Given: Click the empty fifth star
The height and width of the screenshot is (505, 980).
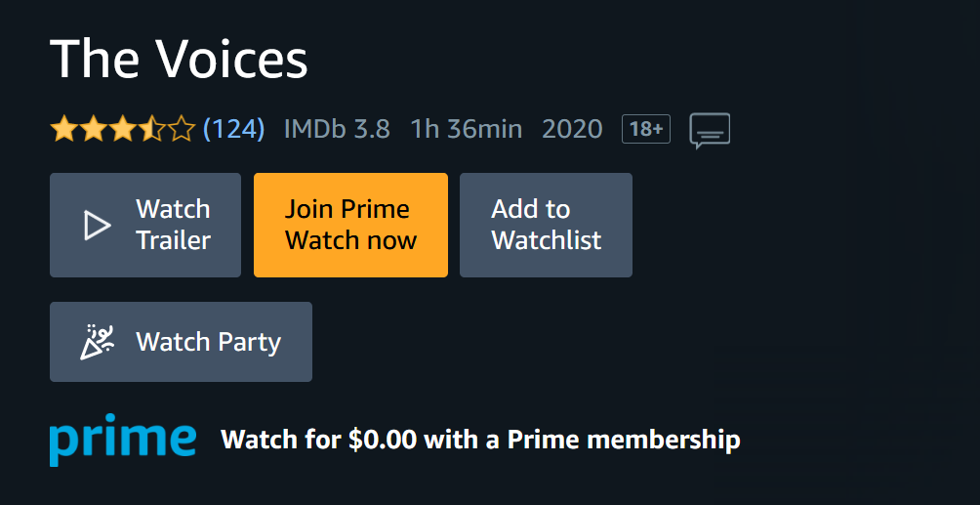Looking at the screenshot, I should click(182, 129).
